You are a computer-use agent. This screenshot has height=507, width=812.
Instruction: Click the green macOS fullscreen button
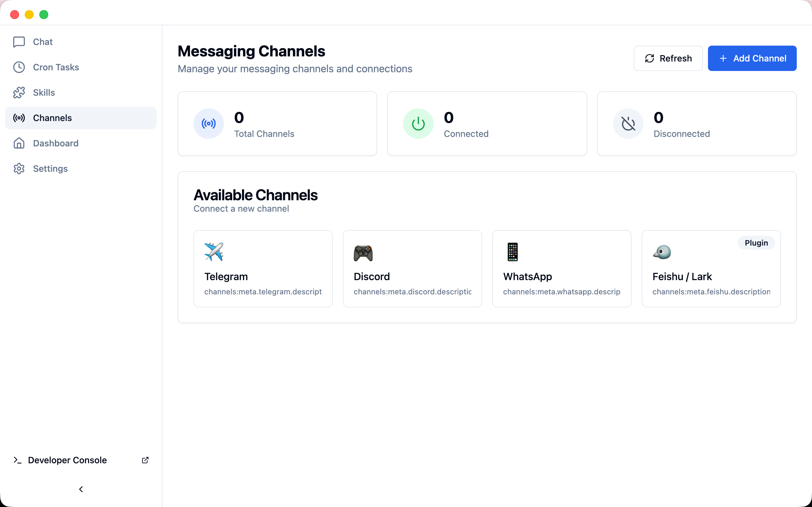[44, 15]
